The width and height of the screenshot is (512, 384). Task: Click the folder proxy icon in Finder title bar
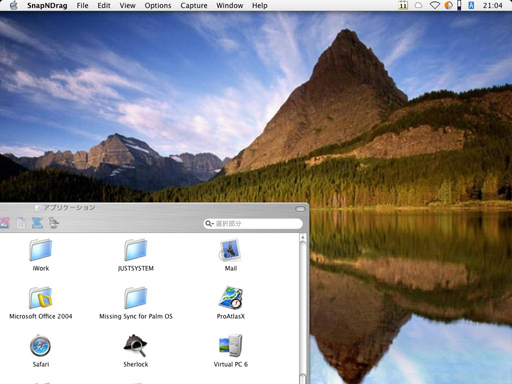38,208
